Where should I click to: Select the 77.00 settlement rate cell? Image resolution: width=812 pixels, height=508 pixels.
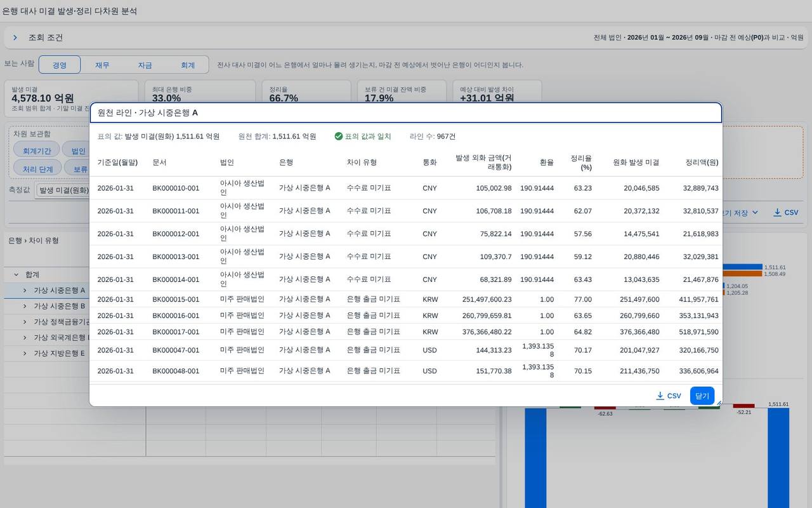[x=582, y=299]
